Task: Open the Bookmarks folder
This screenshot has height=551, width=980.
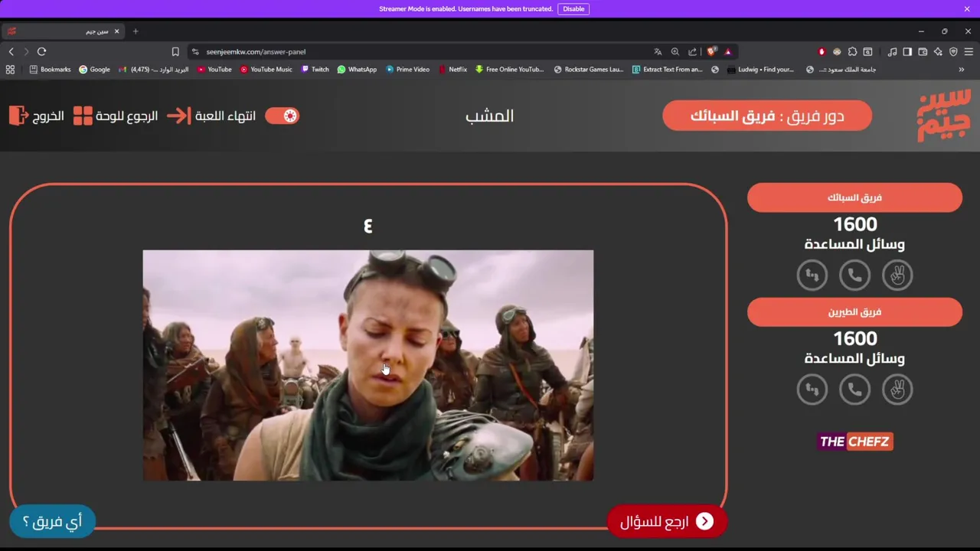Action: point(50,69)
